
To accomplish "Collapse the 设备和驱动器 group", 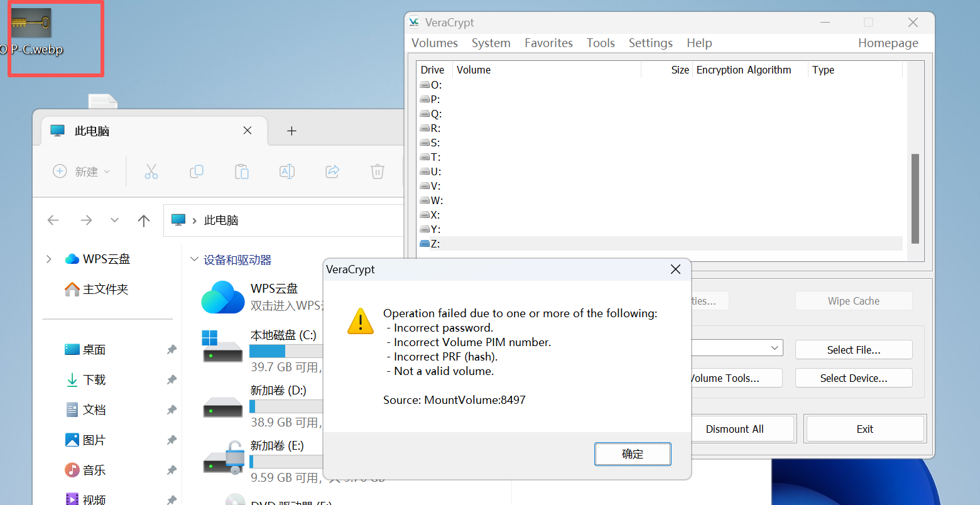I will click(193, 260).
